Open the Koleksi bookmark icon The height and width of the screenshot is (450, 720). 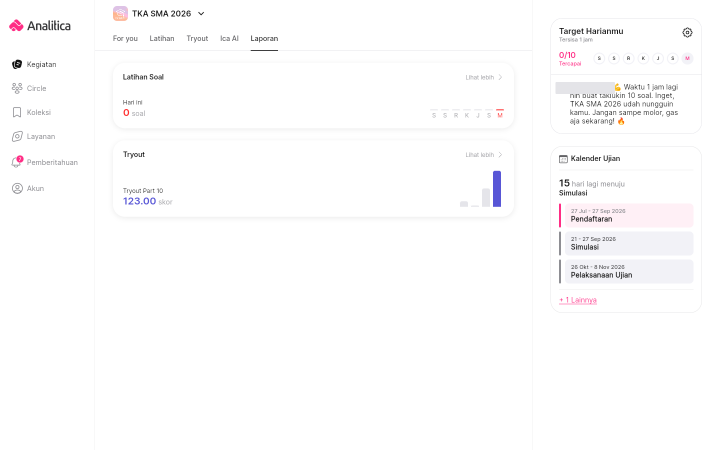point(17,112)
